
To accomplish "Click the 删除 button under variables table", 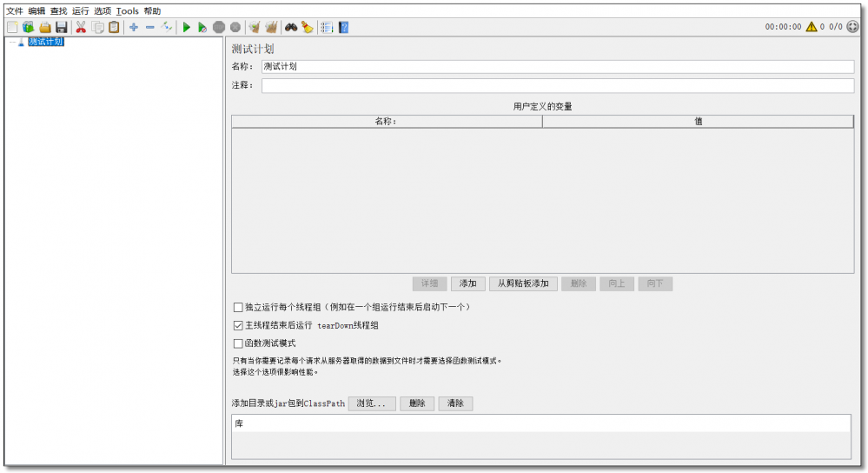I will (579, 283).
